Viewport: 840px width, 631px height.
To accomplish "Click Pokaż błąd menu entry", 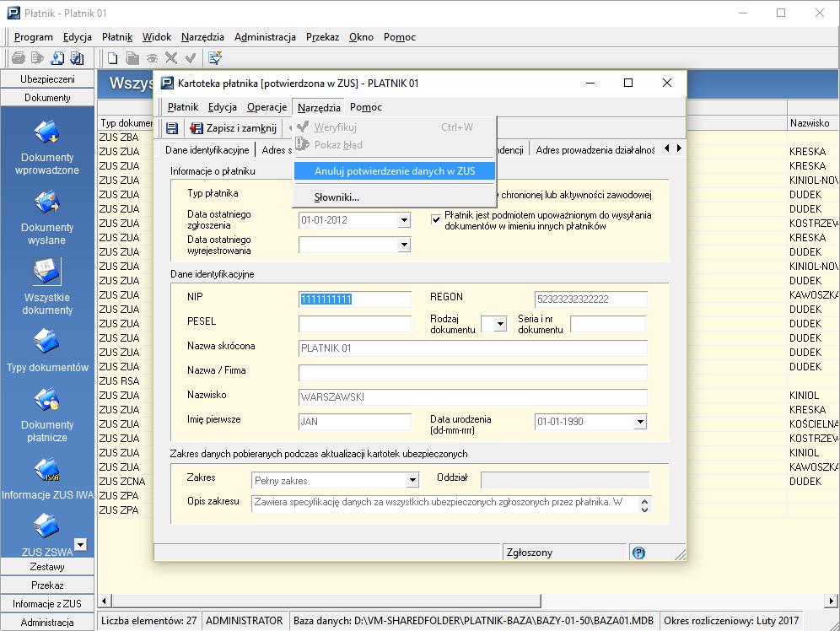I will 395,144.
